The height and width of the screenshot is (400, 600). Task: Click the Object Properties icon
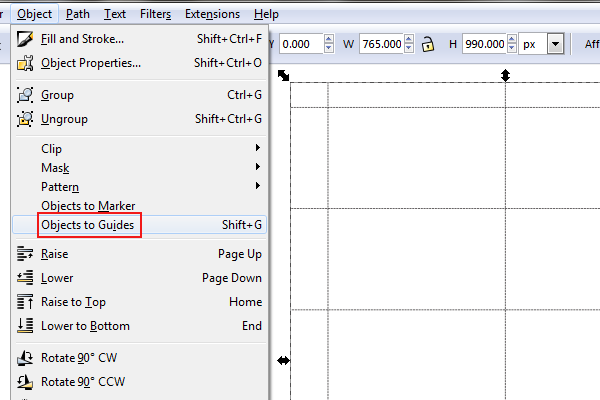pos(25,63)
